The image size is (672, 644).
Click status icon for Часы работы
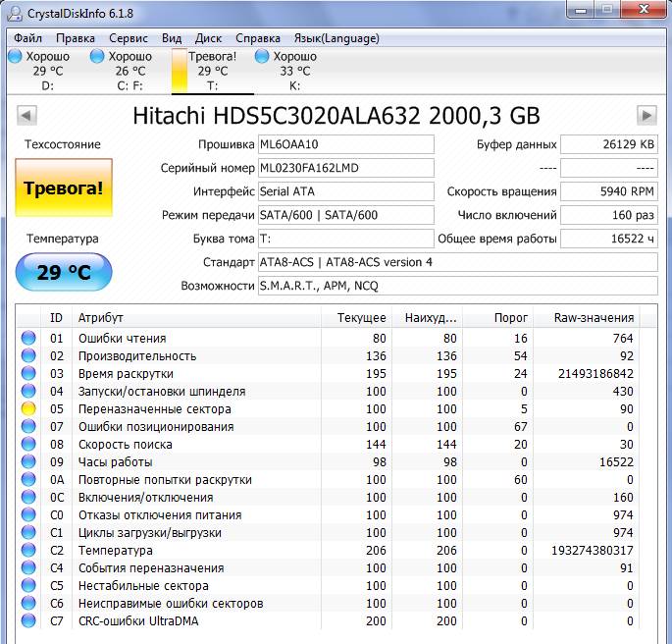28,461
